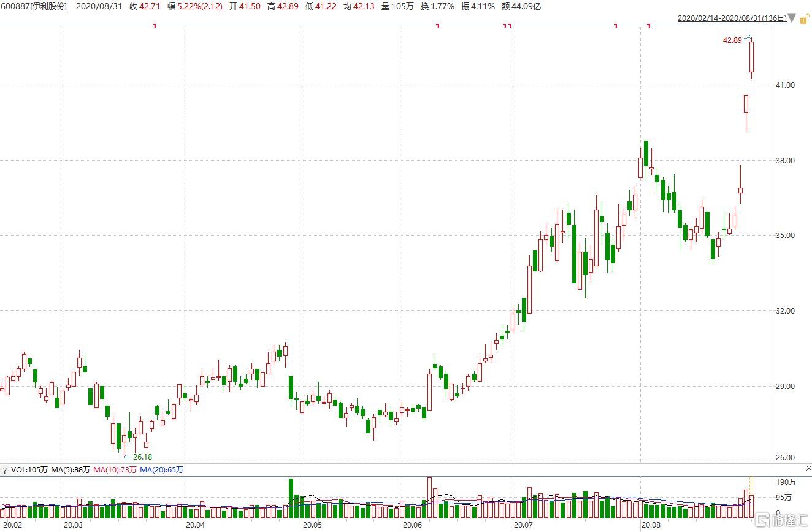
Task: Click the change value 幅 5.22%(2.12)
Action: [x=195, y=6]
